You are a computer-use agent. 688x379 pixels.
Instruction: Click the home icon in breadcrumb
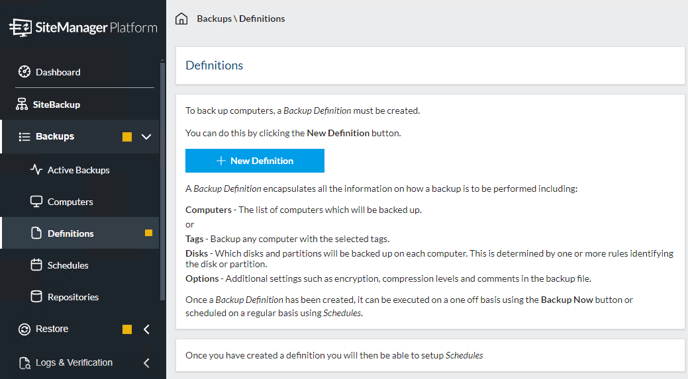click(x=181, y=19)
